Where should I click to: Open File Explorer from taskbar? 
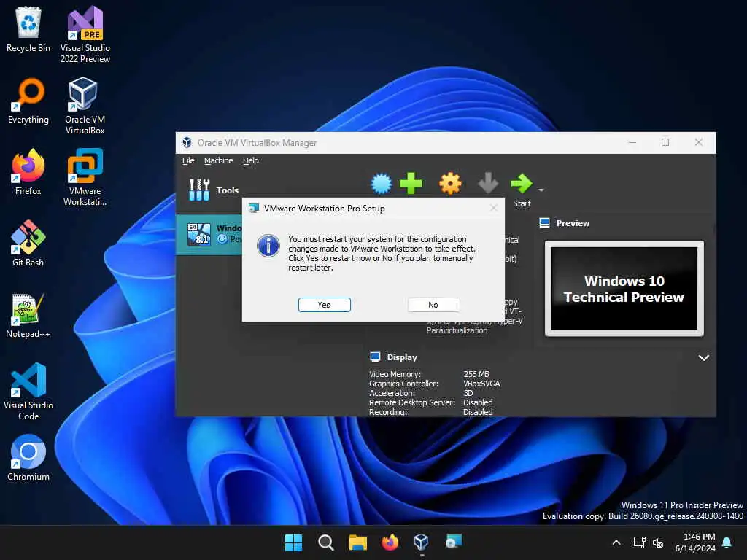pos(357,542)
